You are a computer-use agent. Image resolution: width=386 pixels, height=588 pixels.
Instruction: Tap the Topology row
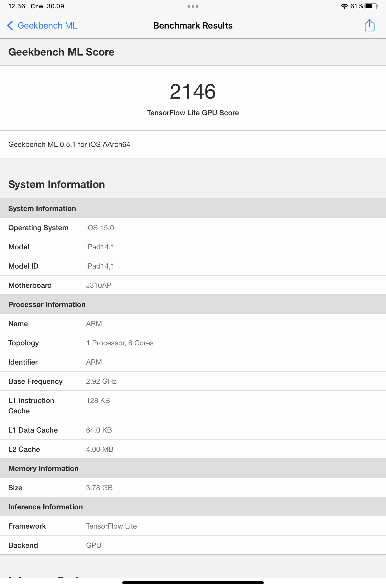(x=193, y=343)
